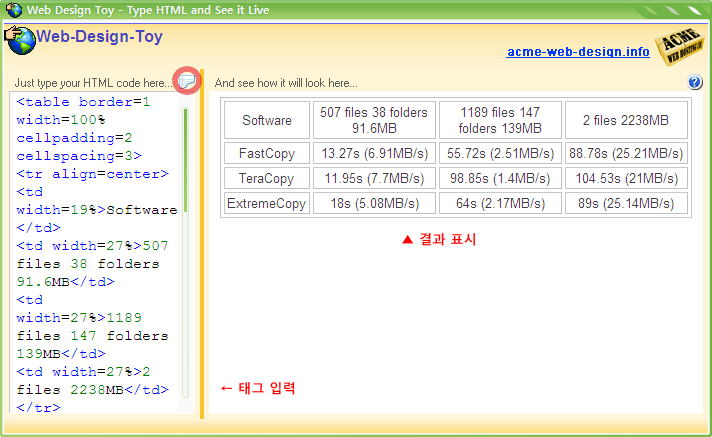Image resolution: width=712 pixels, height=437 pixels.
Task: Click the copy-code icon beside the HTML prompt
Action: (187, 81)
